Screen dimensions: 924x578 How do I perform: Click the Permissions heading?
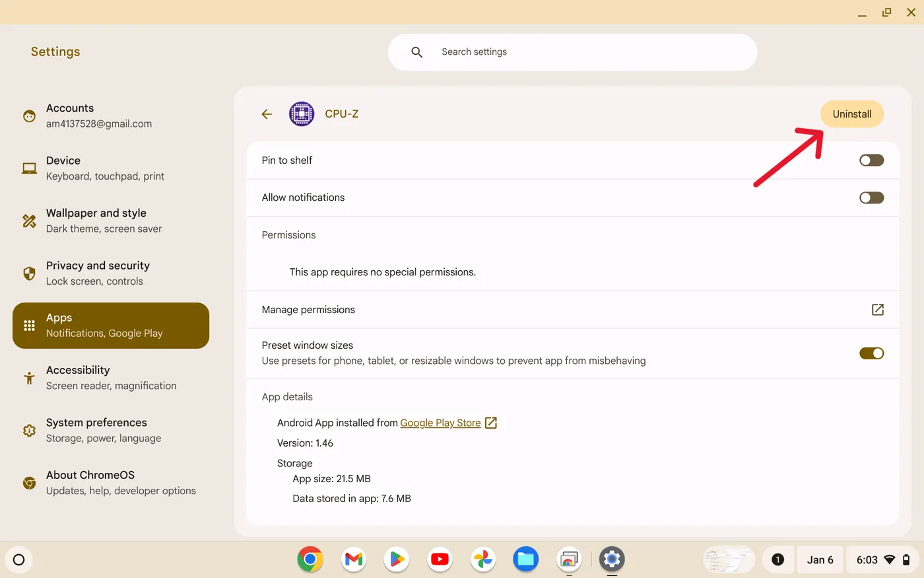tap(288, 235)
